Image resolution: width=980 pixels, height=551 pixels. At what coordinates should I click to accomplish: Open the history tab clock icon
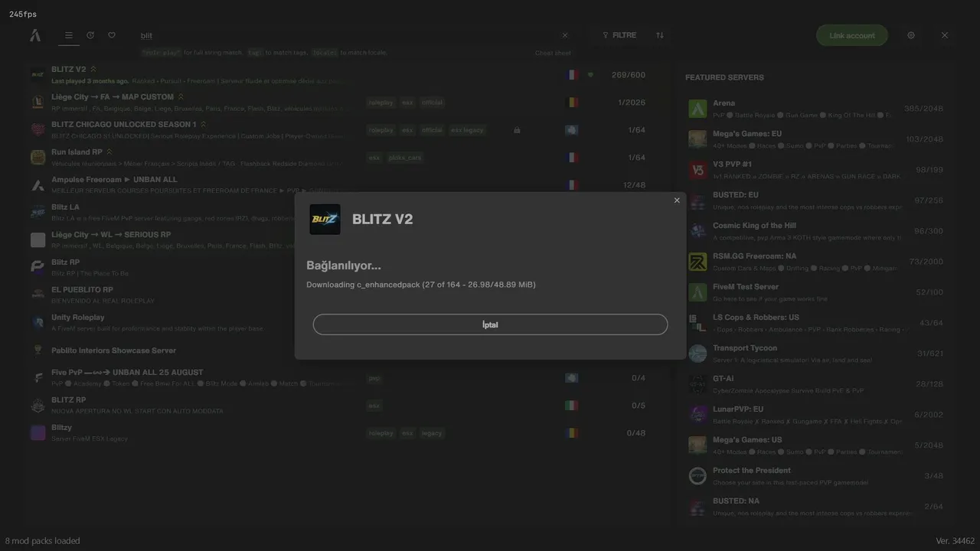point(90,35)
